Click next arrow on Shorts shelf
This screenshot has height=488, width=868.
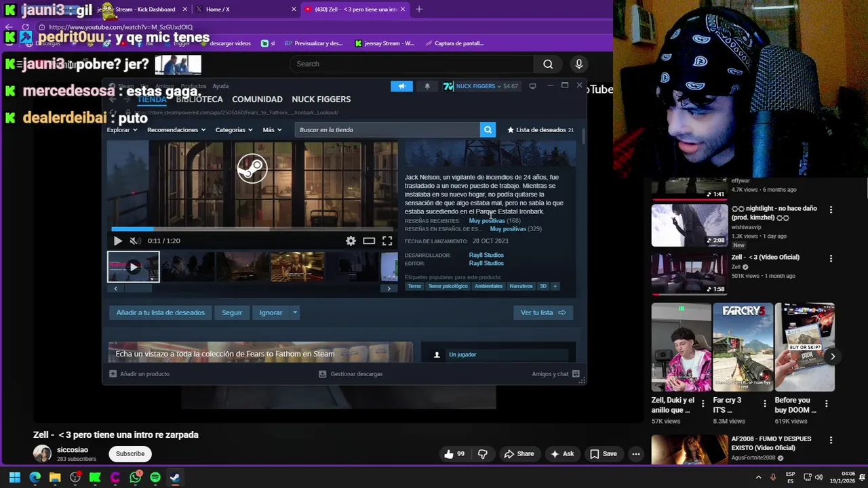833,357
